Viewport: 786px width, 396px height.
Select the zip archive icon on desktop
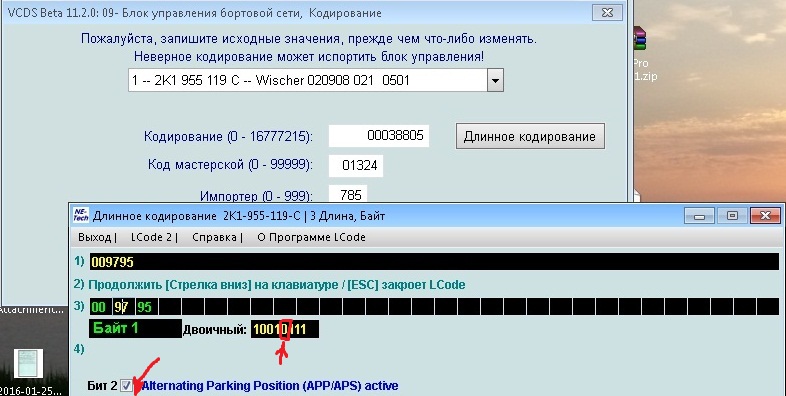point(640,39)
